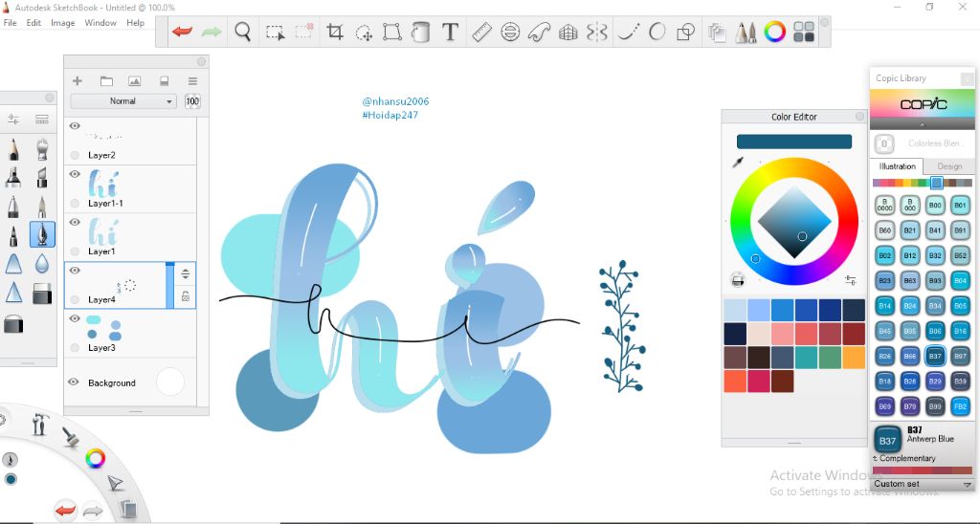Add a new layer with plus icon
Viewport: 980px width, 524px height.
click(x=78, y=80)
